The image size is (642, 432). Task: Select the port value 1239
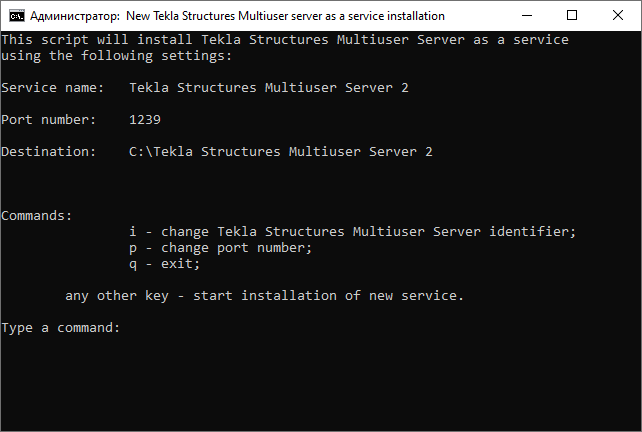point(145,120)
